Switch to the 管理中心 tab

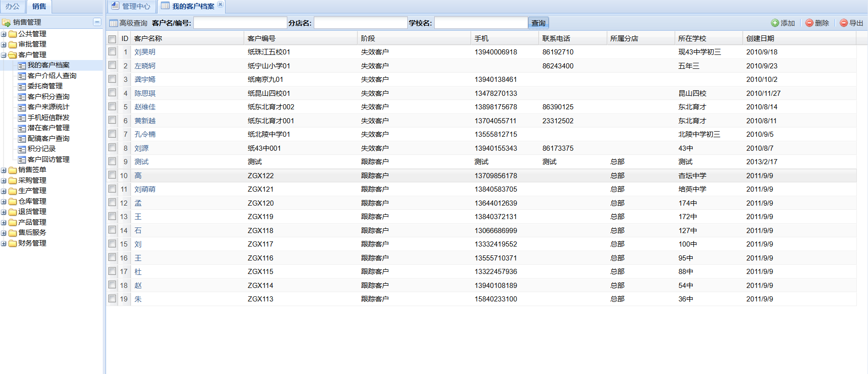[x=131, y=6]
